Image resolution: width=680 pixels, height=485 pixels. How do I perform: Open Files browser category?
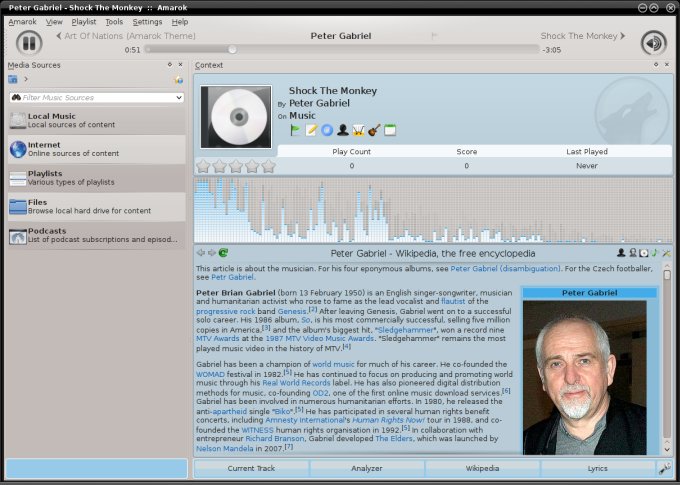pyautogui.click(x=96, y=206)
